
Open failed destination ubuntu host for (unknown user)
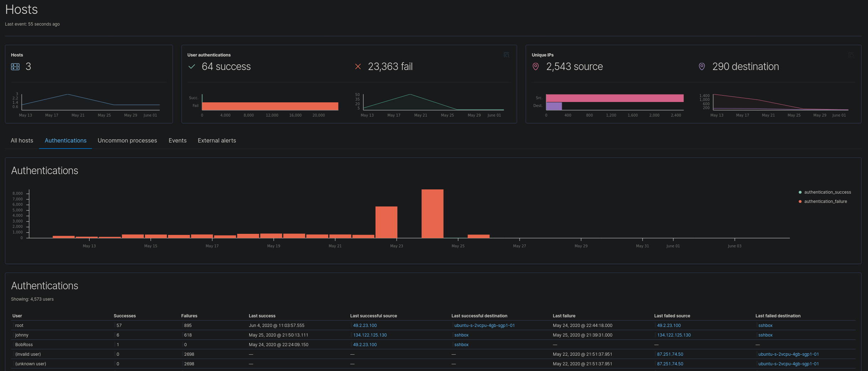click(x=788, y=364)
